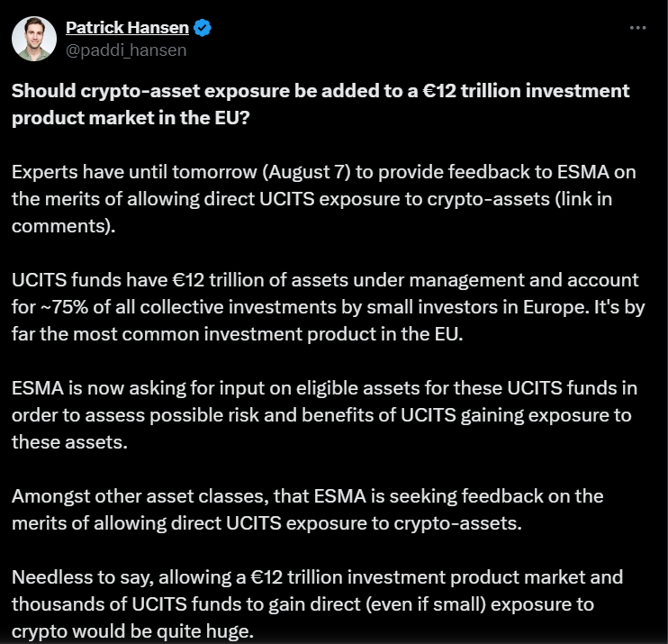Click the paragraph starting 'Experts have until tomorrow'

(x=324, y=199)
